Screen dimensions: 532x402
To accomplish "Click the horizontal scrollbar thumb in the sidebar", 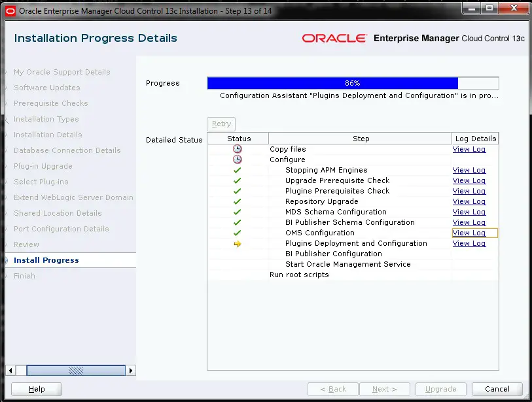I will (76, 371).
